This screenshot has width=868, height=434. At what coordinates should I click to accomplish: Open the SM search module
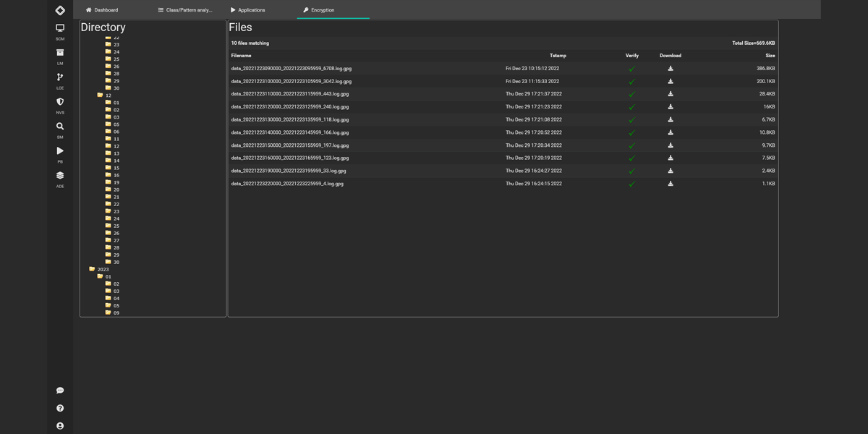[59, 126]
